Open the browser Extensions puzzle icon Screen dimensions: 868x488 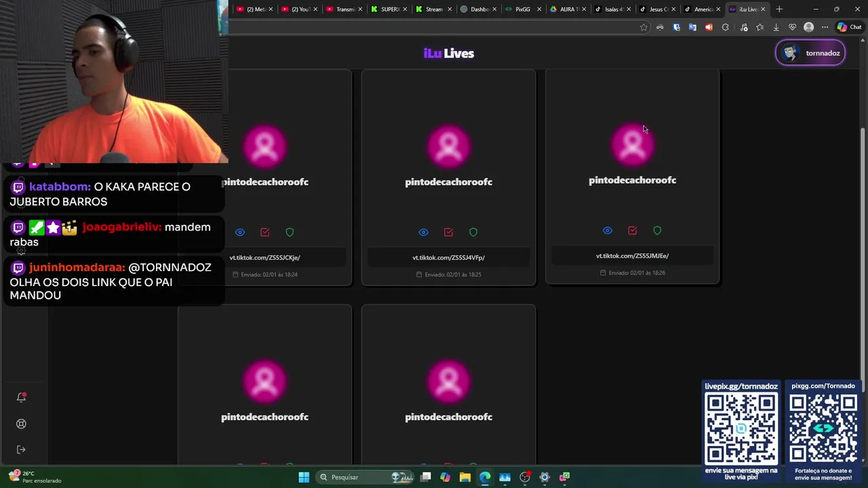pos(726,27)
